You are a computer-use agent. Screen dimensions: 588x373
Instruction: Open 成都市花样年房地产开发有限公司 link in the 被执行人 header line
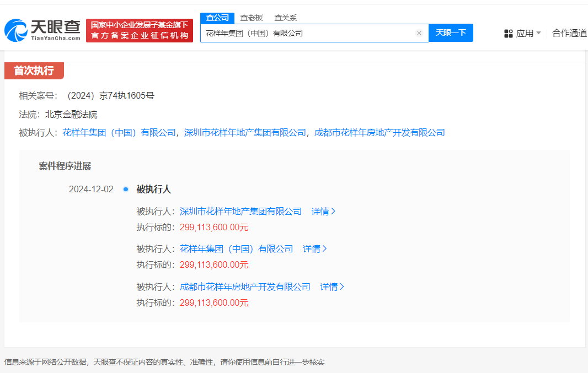[x=379, y=133]
